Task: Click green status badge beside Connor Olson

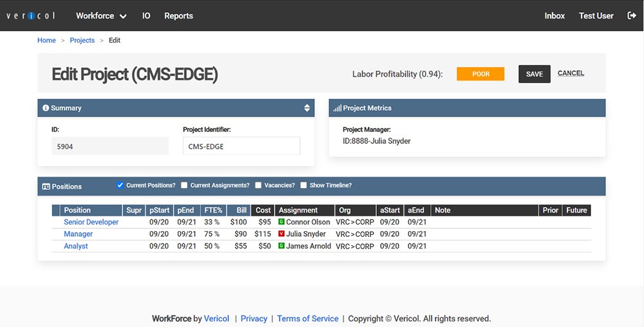Action: tap(281, 222)
